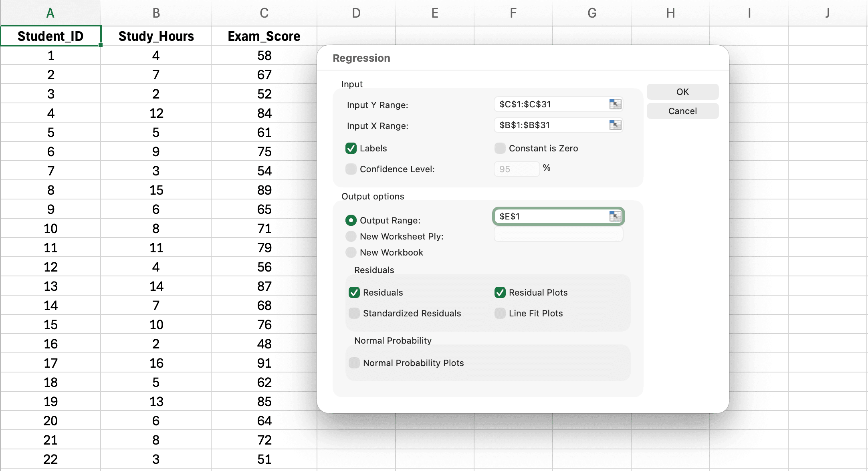Click the Input X Range text box
Screen dimensions: 868x471
tap(553, 125)
